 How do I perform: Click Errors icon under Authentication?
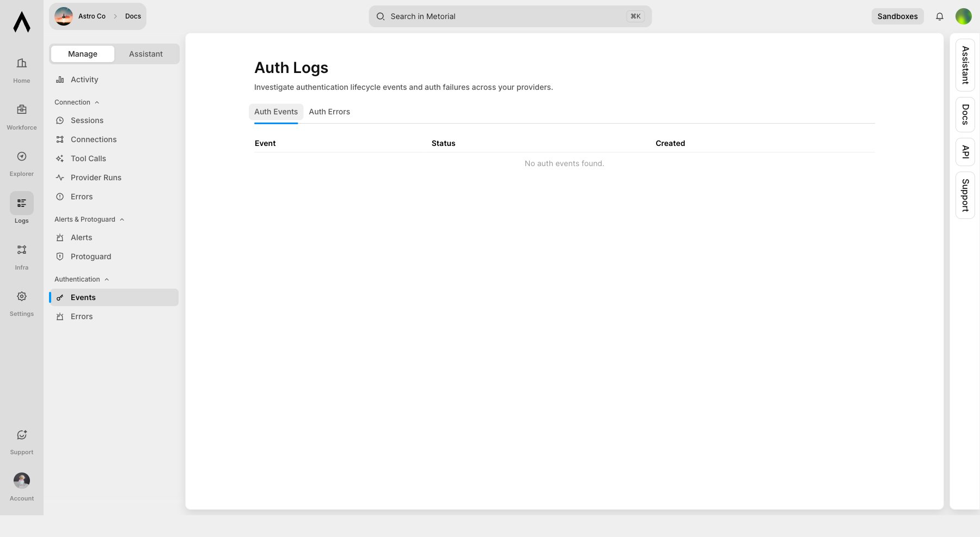click(60, 316)
